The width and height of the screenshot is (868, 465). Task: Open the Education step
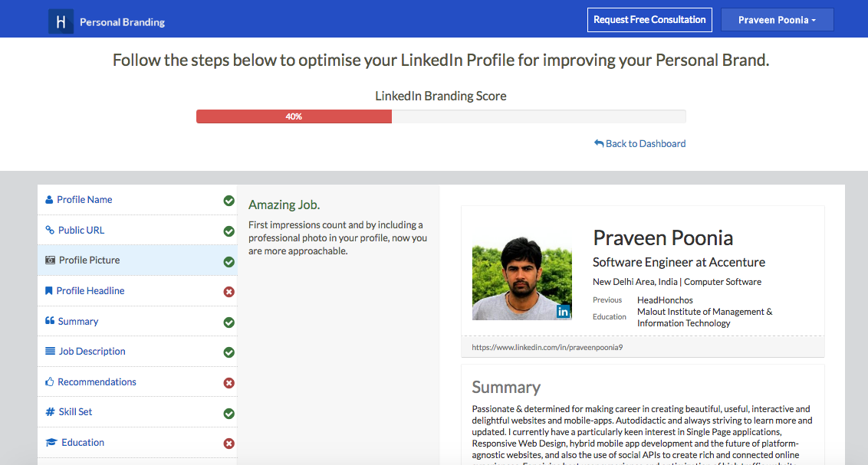pos(137,442)
